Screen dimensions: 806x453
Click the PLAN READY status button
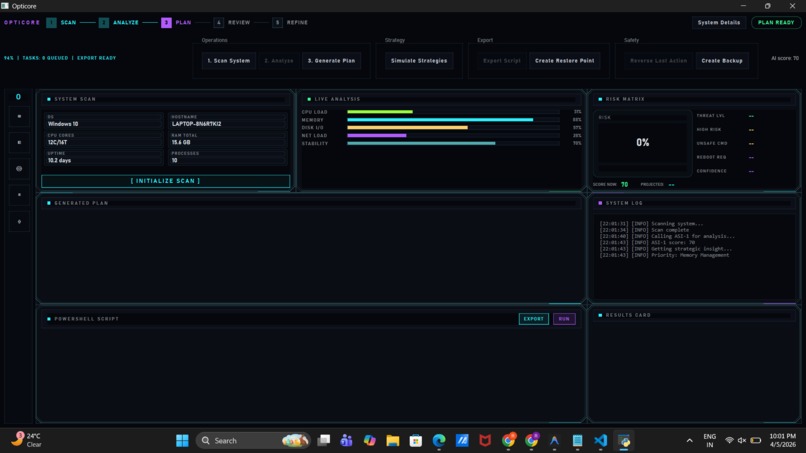pos(776,23)
